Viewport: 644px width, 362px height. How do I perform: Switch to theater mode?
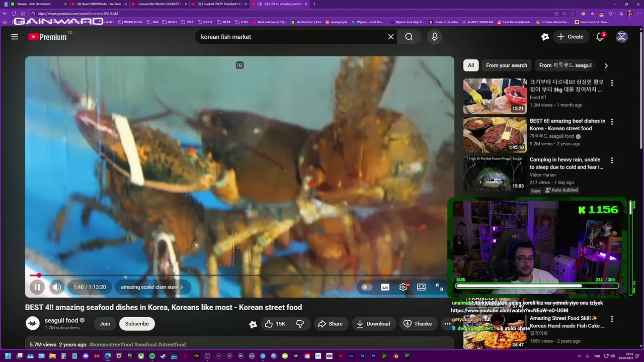[421, 287]
